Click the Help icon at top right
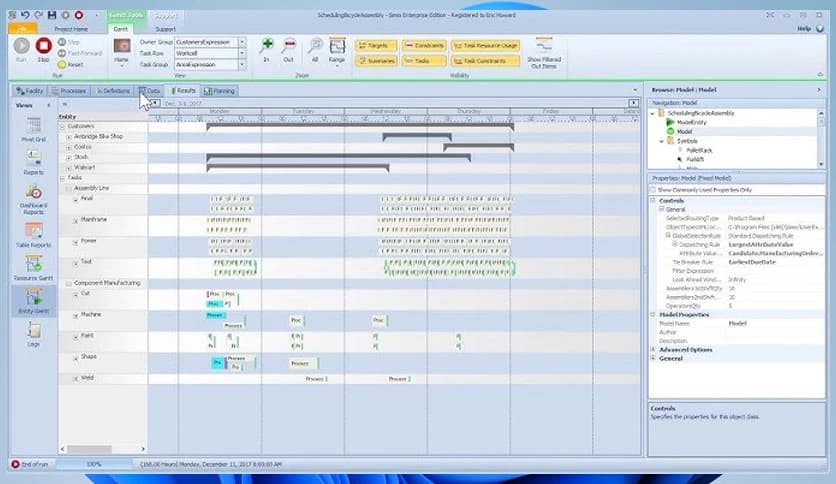Image resolution: width=836 pixels, height=484 pixels. 820,28
